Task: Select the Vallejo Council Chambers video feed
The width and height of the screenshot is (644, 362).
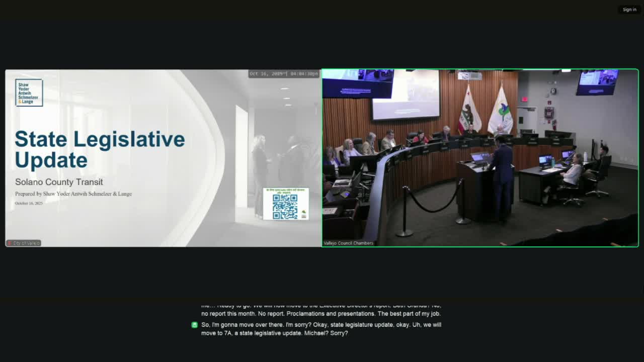Action: 480,158
